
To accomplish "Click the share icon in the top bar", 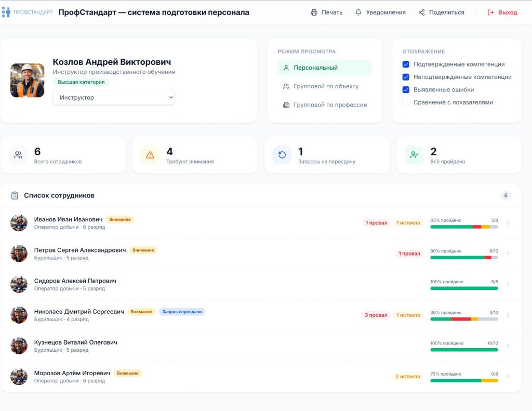I will tap(422, 12).
